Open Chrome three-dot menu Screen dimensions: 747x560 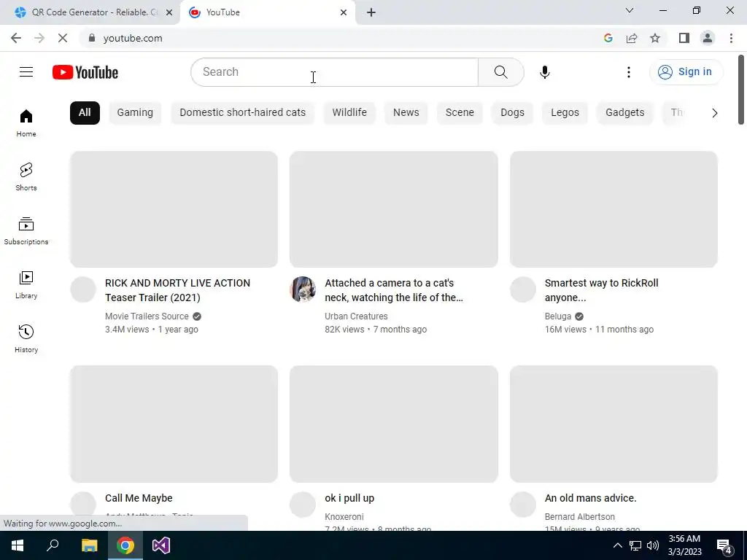(x=731, y=38)
